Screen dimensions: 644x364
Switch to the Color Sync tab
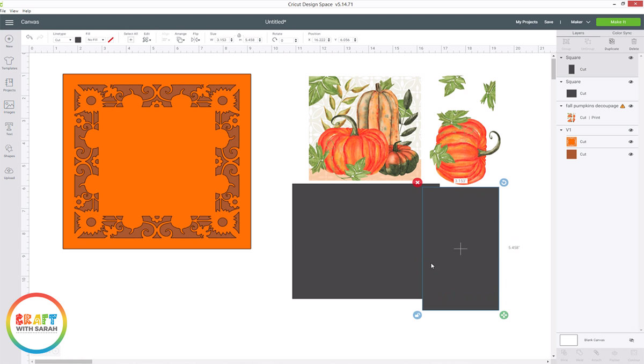tap(621, 33)
